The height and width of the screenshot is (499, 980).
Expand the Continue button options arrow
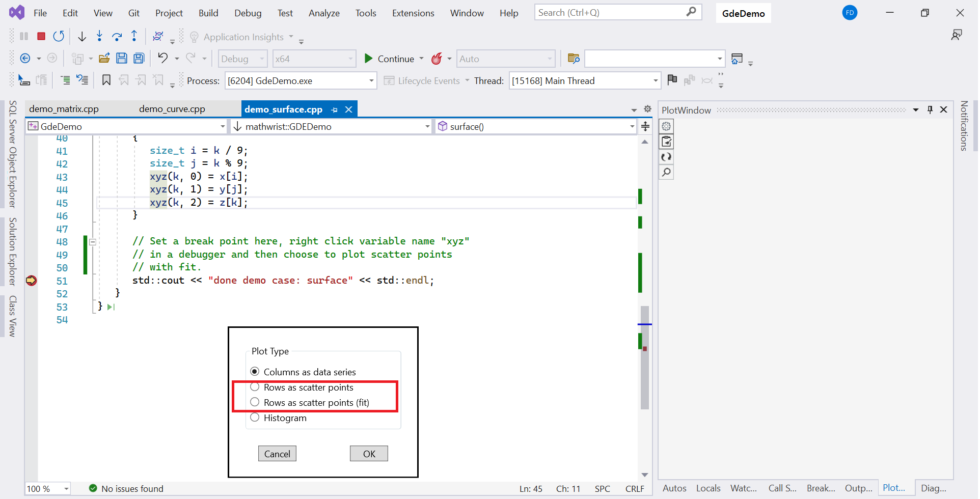pyautogui.click(x=421, y=59)
